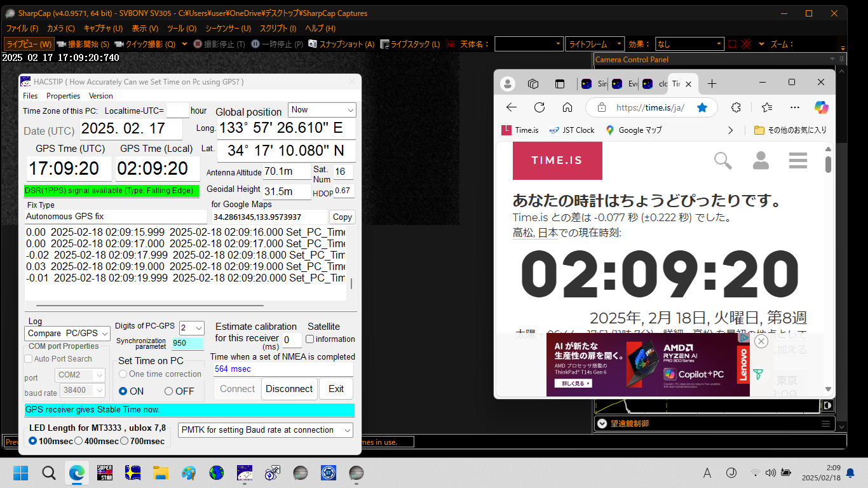Select the 400msec LED length option
This screenshot has height=488, width=868.
pos(79,441)
